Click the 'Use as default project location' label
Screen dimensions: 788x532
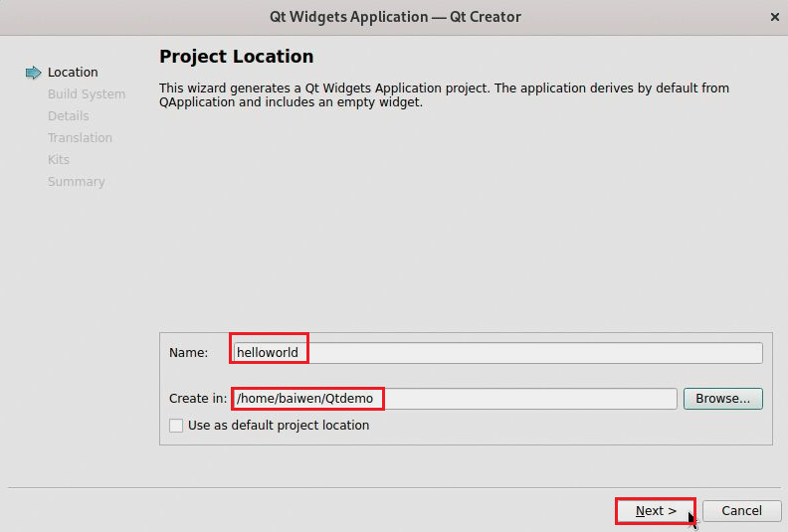(279, 426)
